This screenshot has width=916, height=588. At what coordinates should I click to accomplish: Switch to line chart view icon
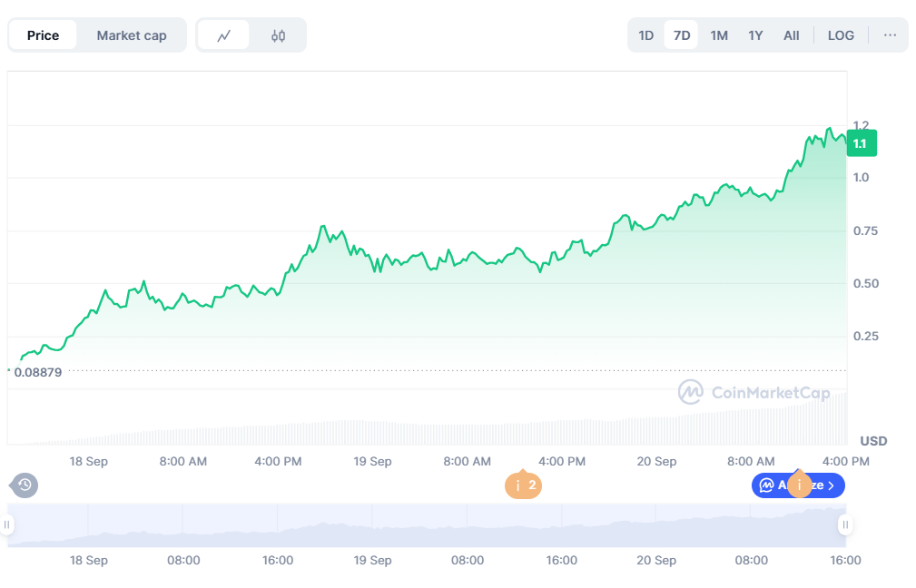coord(223,35)
